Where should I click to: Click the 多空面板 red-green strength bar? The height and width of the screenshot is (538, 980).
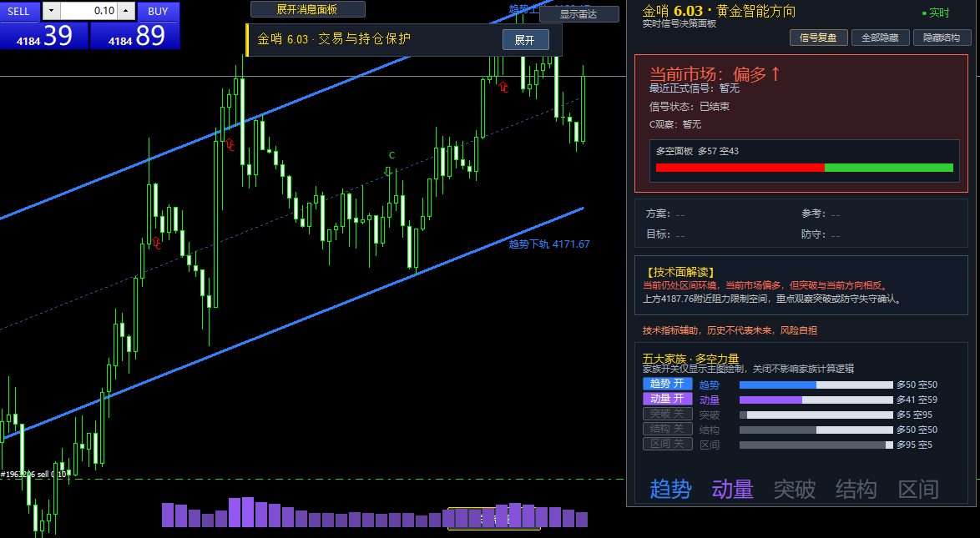point(805,168)
